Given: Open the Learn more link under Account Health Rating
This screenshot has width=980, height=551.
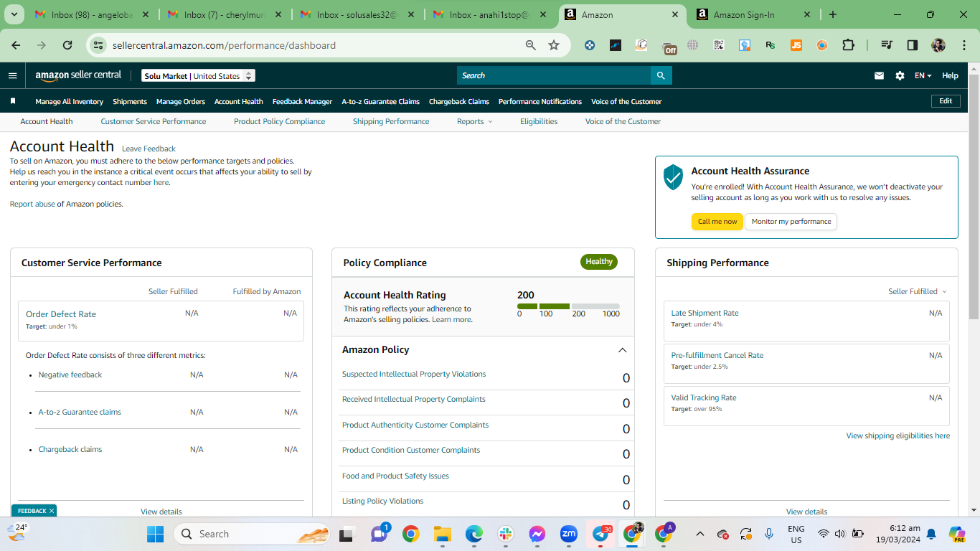Looking at the screenshot, I should [452, 319].
